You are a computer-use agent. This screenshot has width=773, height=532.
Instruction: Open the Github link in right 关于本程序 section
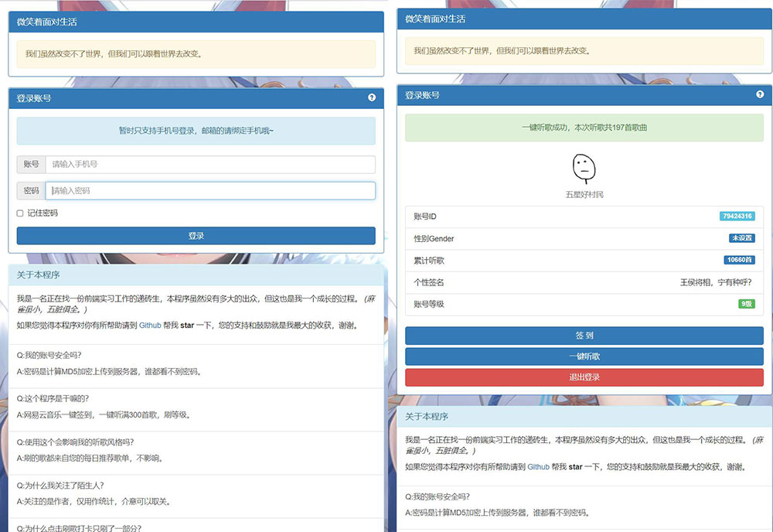pos(538,467)
